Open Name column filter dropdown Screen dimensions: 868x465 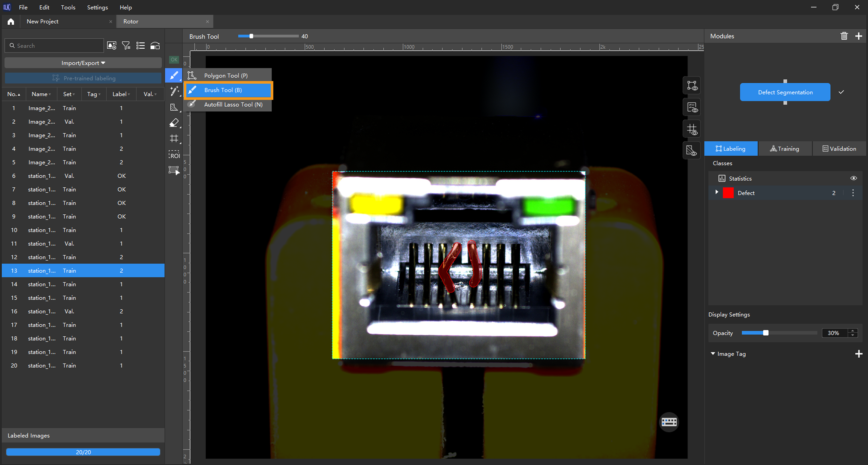50,95
